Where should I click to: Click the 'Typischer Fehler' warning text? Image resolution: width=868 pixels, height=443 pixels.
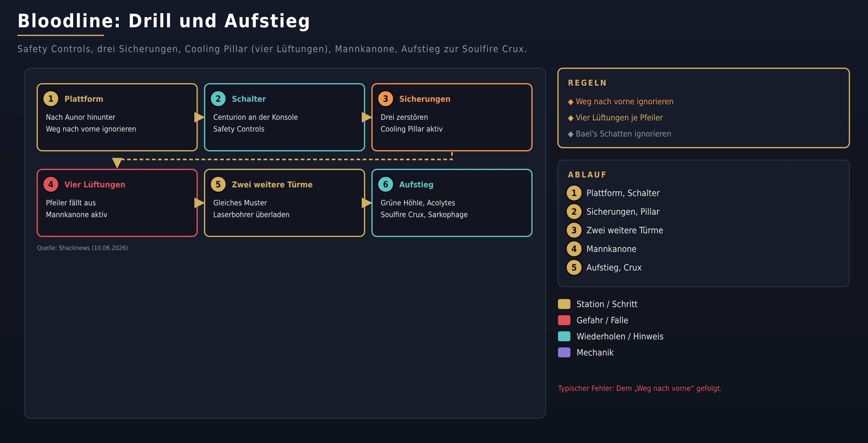click(x=640, y=388)
